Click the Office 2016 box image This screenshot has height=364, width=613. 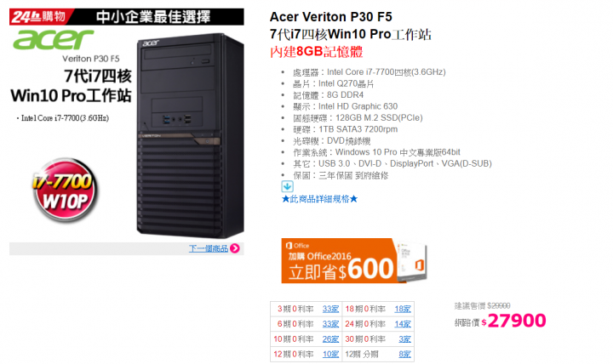click(412, 261)
